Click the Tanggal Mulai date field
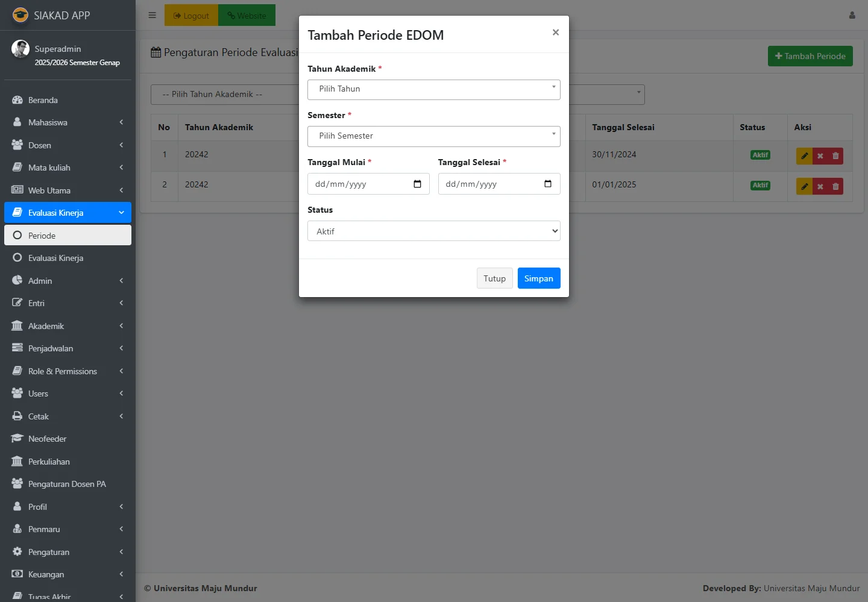The image size is (868, 602). [x=362, y=184]
